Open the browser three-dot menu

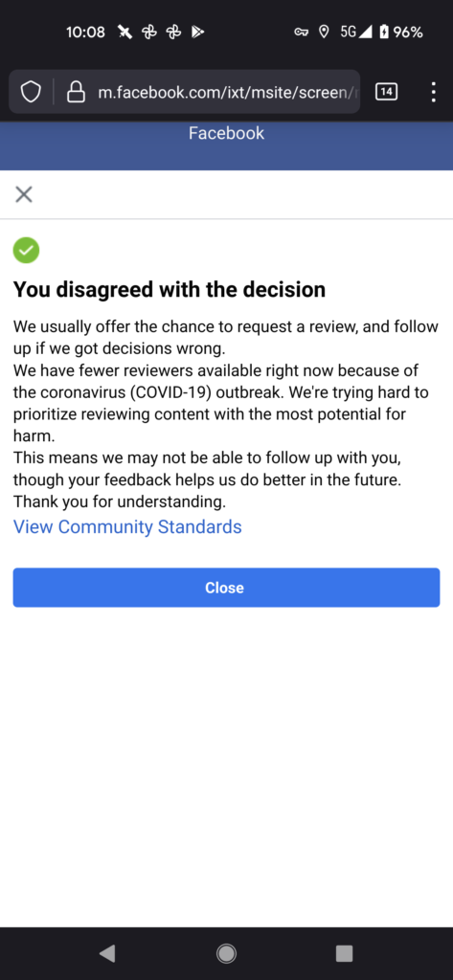click(433, 93)
